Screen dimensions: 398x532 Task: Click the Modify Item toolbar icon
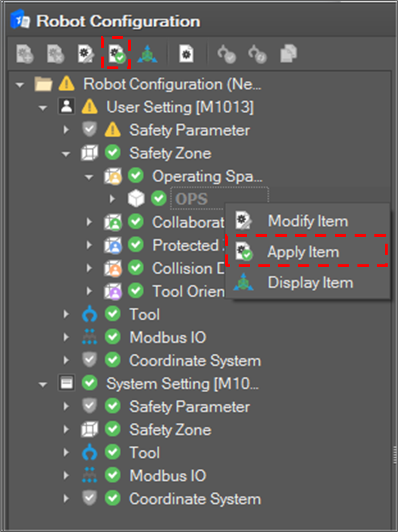pos(86,54)
